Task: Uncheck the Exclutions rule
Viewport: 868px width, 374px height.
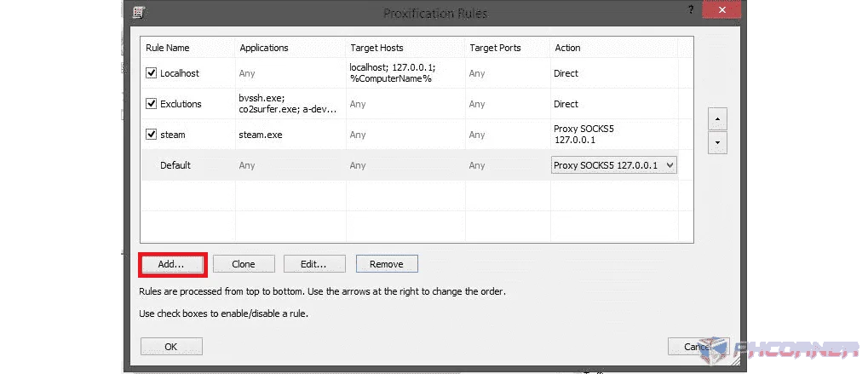Action: tap(151, 103)
